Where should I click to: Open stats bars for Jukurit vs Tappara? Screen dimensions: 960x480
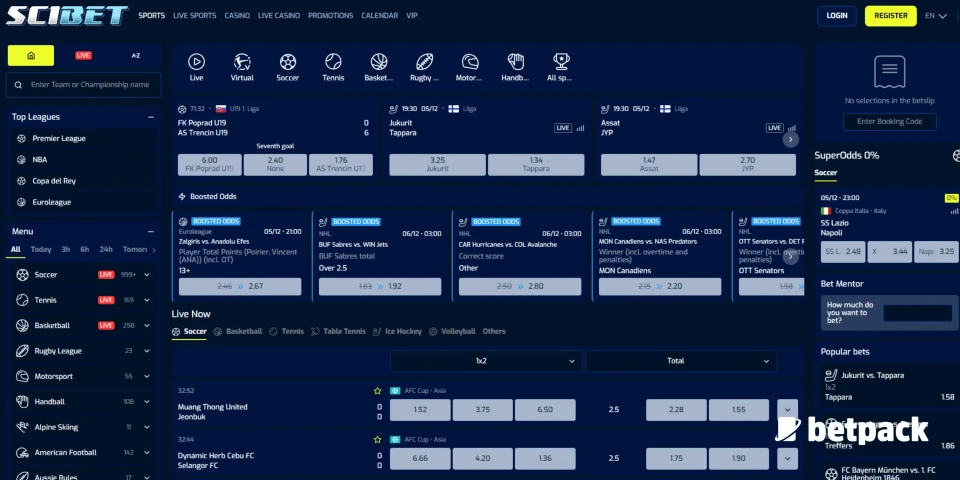pyautogui.click(x=580, y=128)
